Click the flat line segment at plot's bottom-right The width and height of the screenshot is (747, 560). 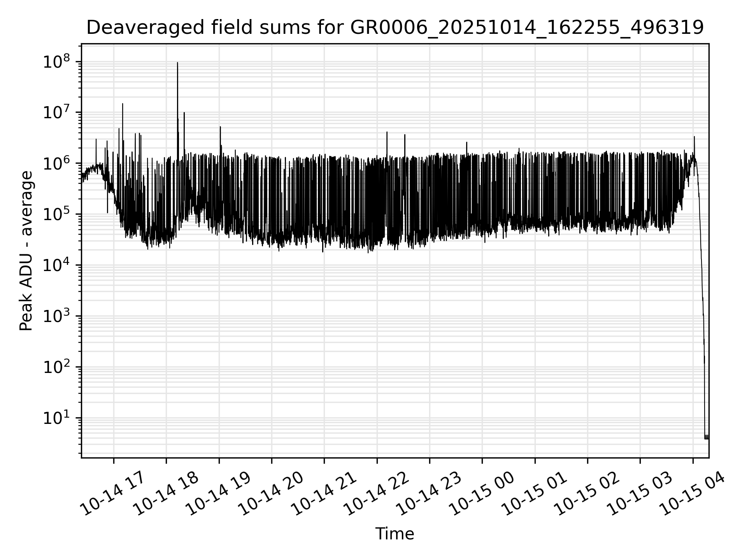pyautogui.click(x=706, y=438)
